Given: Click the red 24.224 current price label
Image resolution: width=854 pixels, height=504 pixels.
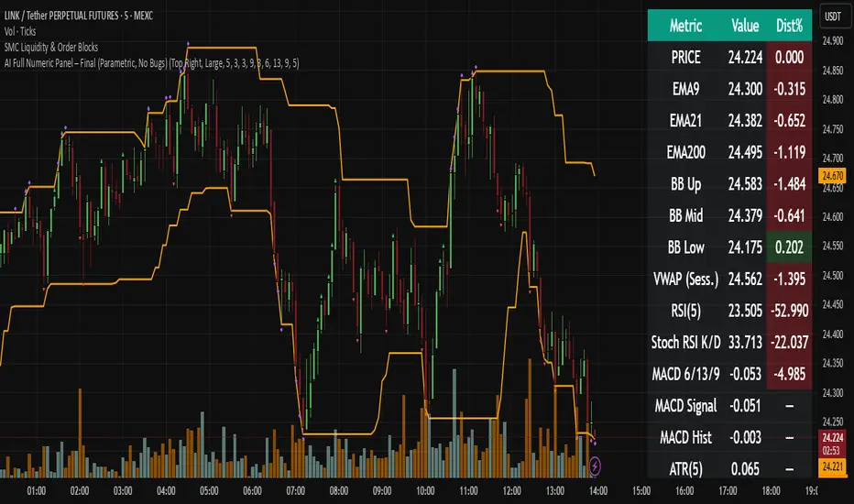Looking at the screenshot, I should pos(834,437).
